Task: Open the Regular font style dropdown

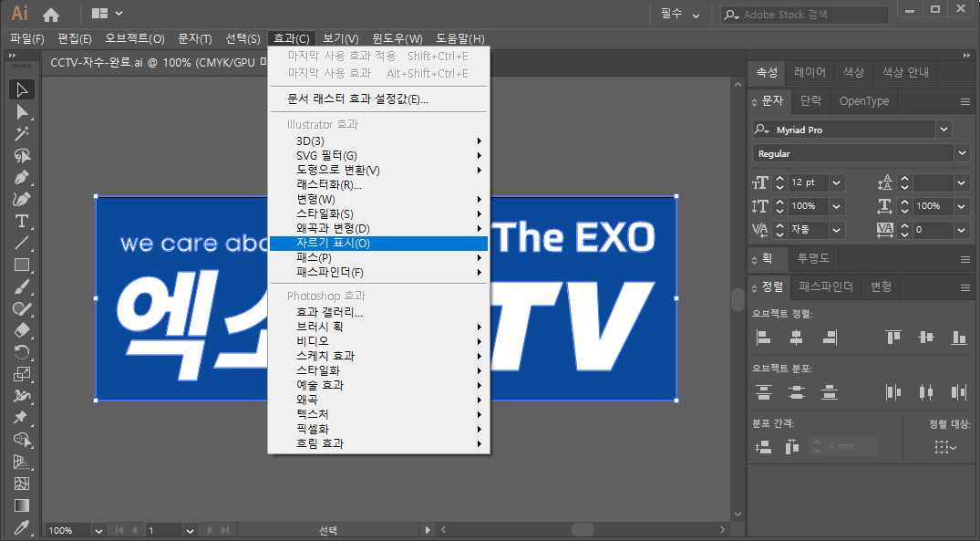Action: click(x=961, y=153)
